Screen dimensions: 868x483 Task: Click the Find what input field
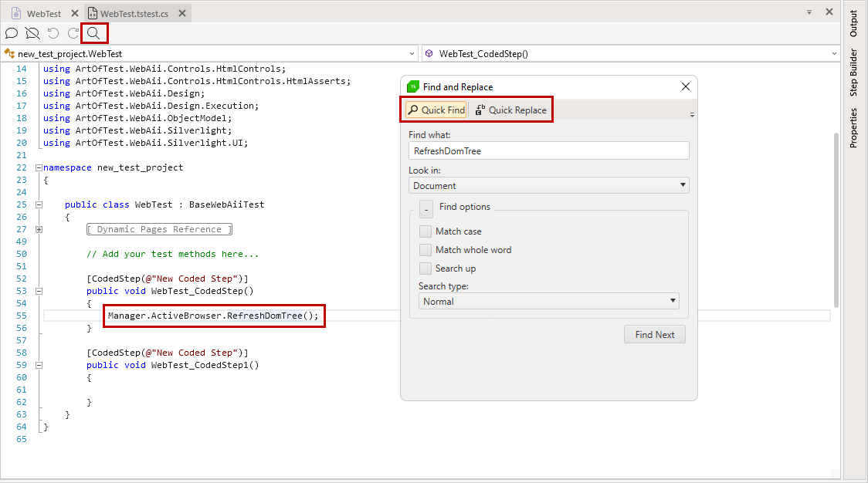[x=548, y=150]
